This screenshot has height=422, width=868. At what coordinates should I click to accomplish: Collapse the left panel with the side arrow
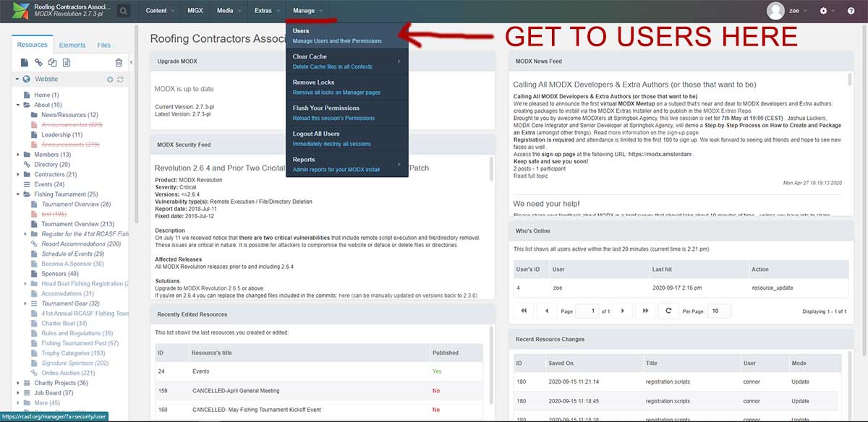point(132,64)
